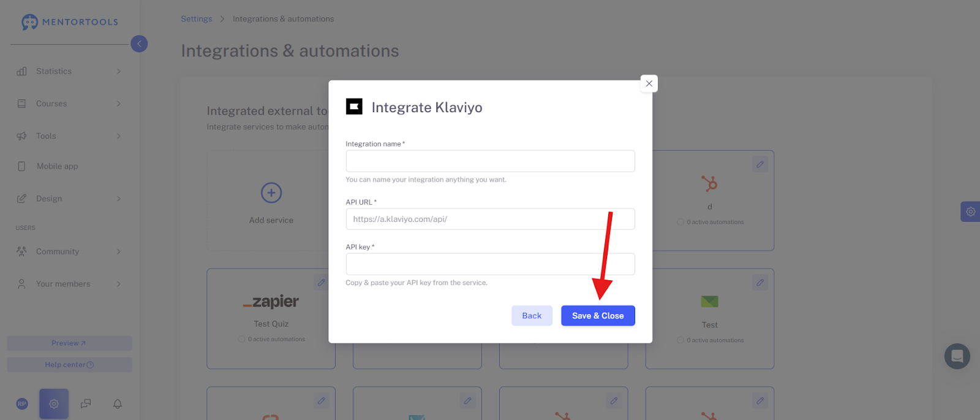This screenshot has height=420, width=980.
Task: Expand the Courses chevron
Action: 119,104
